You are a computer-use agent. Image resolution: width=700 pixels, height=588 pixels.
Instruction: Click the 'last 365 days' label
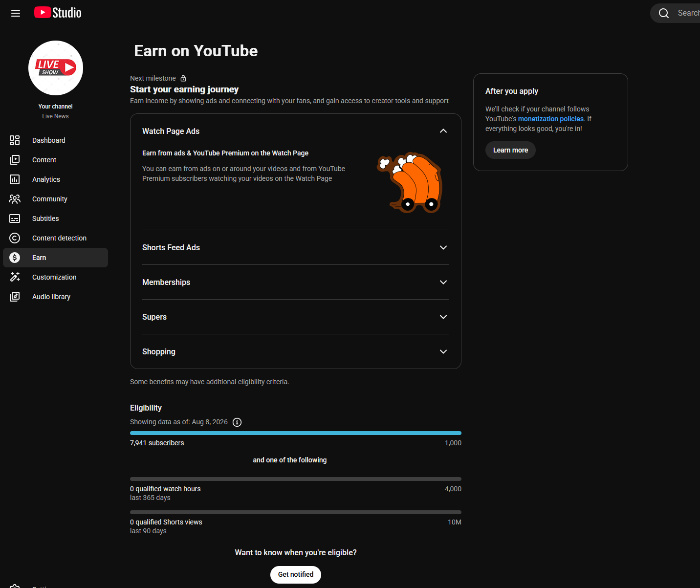click(x=150, y=498)
